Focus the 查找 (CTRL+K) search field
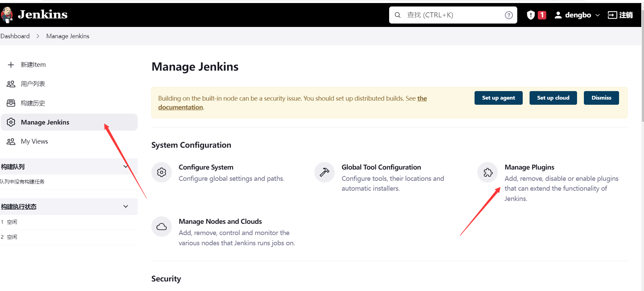 click(453, 15)
